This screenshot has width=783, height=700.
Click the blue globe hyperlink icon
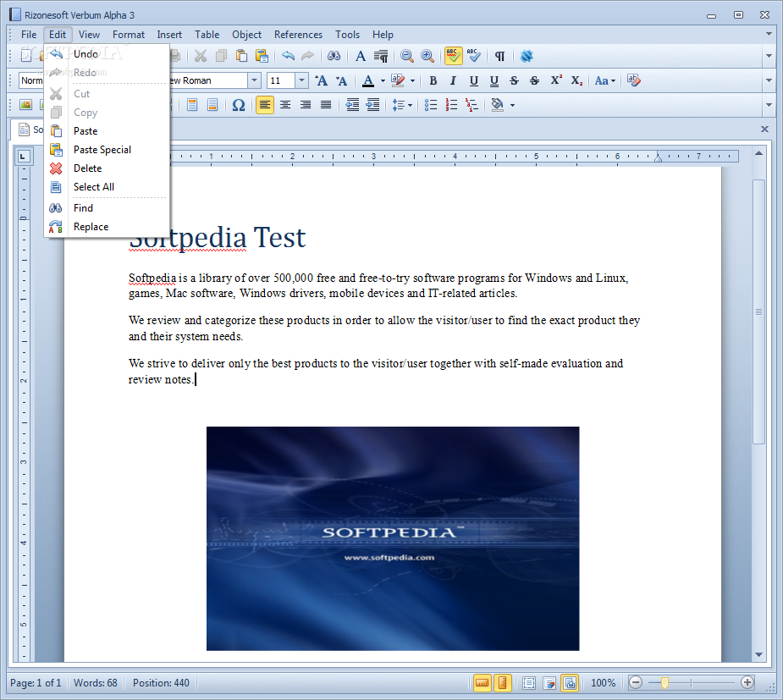tap(527, 56)
